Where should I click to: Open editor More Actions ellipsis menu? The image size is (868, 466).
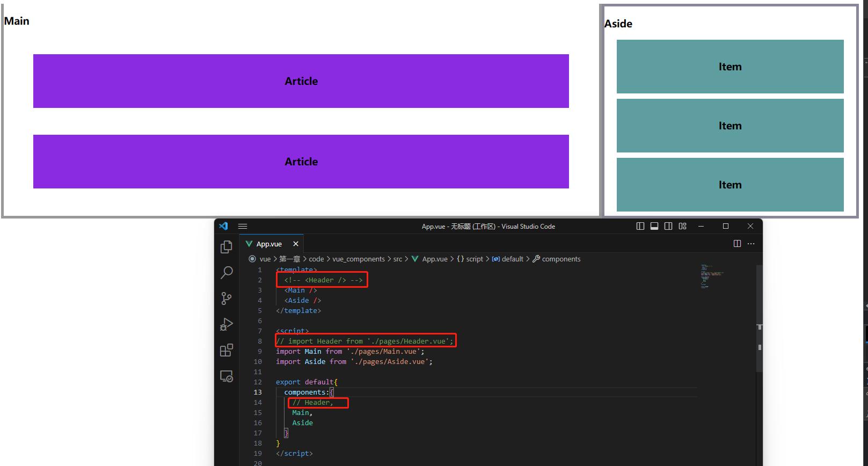(x=751, y=244)
